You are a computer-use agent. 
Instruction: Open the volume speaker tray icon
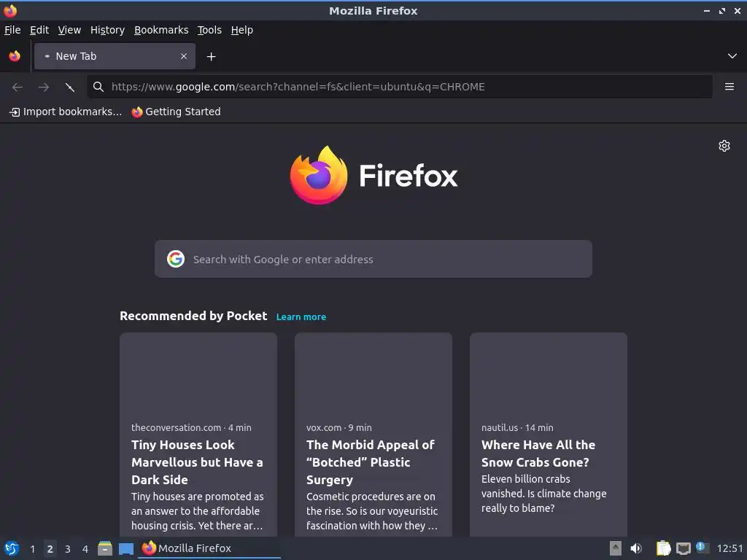click(x=636, y=548)
